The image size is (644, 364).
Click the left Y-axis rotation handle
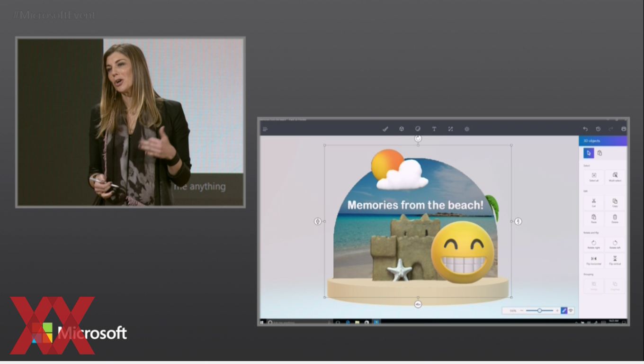coord(318,221)
